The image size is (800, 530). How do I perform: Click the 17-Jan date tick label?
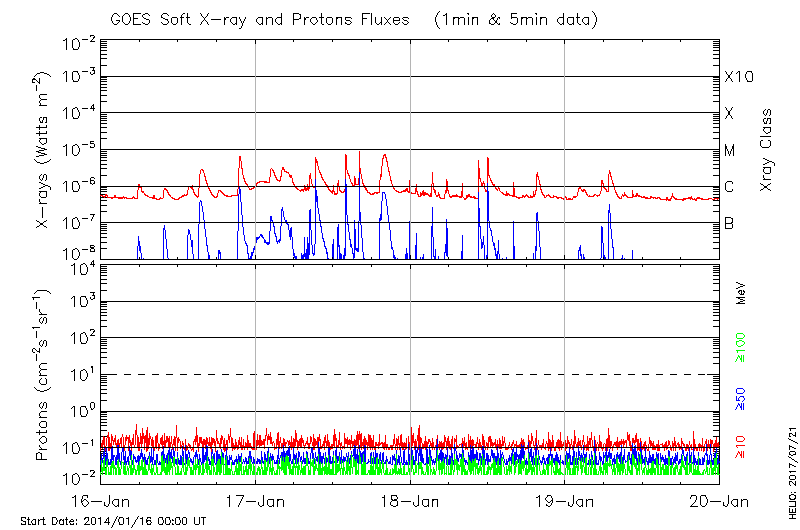point(256,502)
